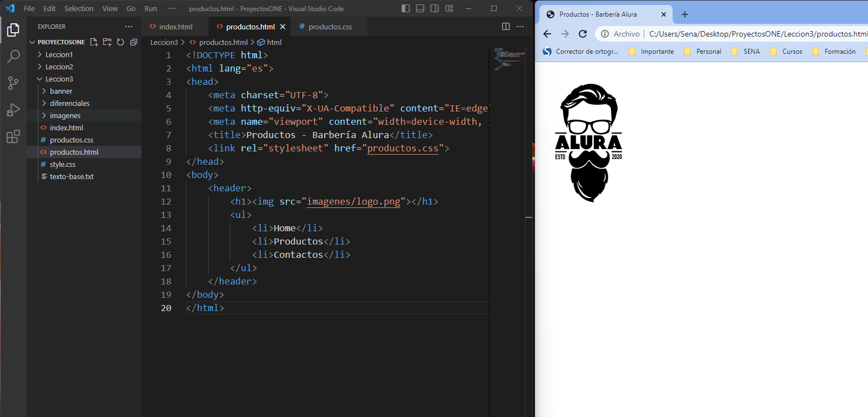Open the Run menu

[x=150, y=8]
